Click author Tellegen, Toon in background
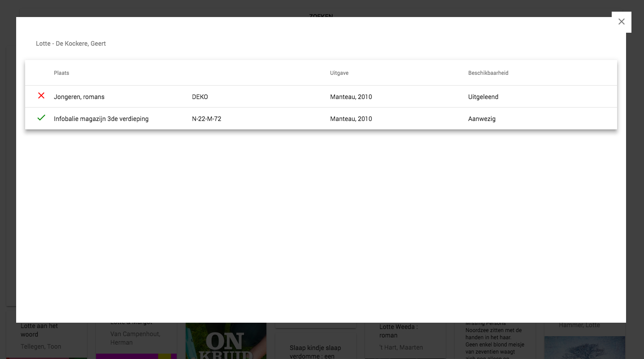 click(x=41, y=346)
